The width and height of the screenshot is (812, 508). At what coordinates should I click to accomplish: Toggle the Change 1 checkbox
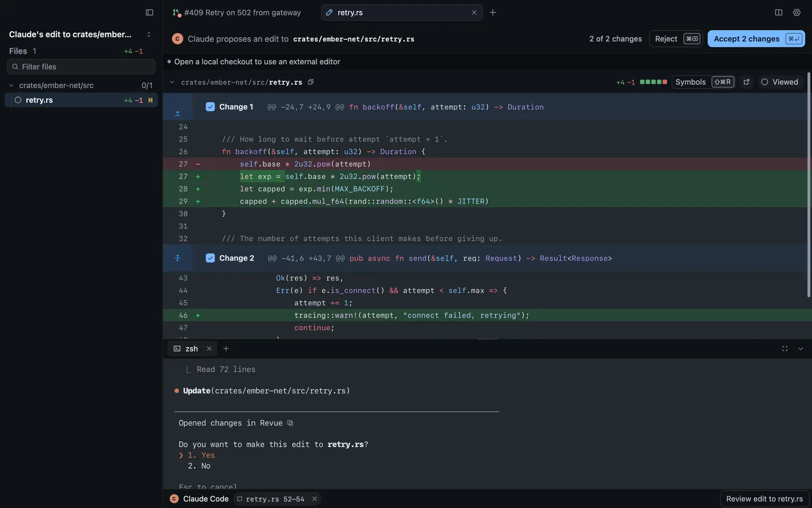pos(210,107)
